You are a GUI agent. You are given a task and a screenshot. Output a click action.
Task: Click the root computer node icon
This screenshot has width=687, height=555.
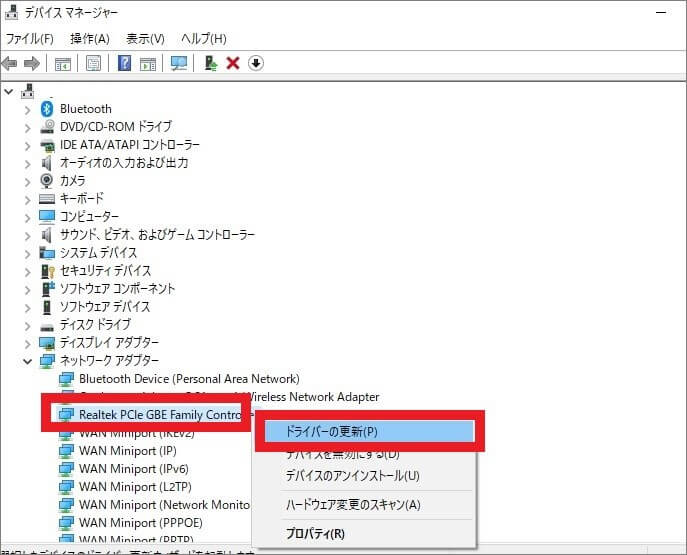(28, 91)
